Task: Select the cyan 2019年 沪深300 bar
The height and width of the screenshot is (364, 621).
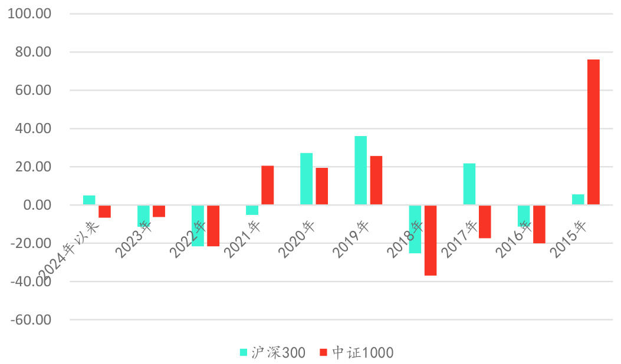Action: [x=360, y=170]
